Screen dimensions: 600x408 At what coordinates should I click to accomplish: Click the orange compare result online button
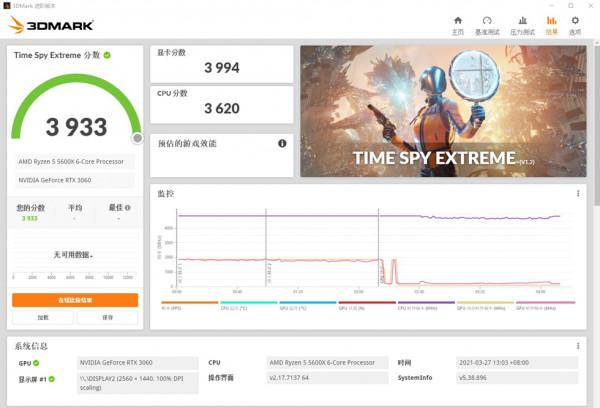pyautogui.click(x=75, y=300)
